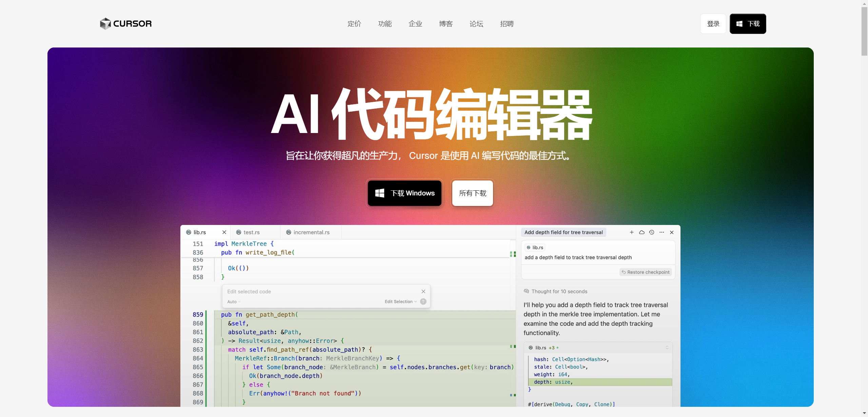868x417 pixels.
Task: Click 'stale: Cell<bool>,' line in chat code
Action: [x=561, y=367]
